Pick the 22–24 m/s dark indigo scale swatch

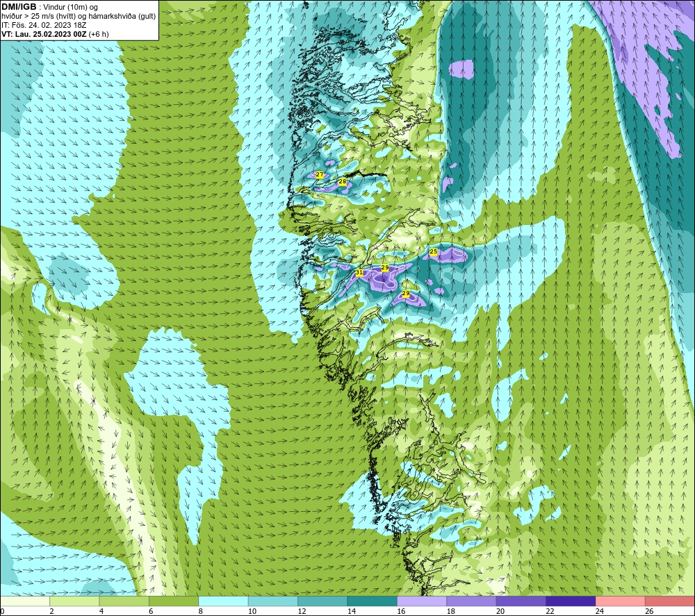click(x=571, y=601)
